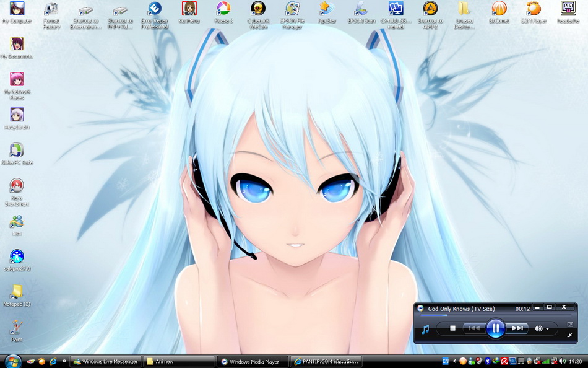Pause playback in Windows Media Player

click(495, 328)
